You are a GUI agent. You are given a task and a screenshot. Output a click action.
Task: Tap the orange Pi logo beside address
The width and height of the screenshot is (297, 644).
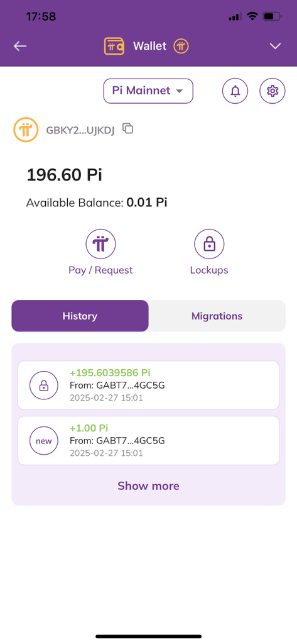(x=26, y=130)
